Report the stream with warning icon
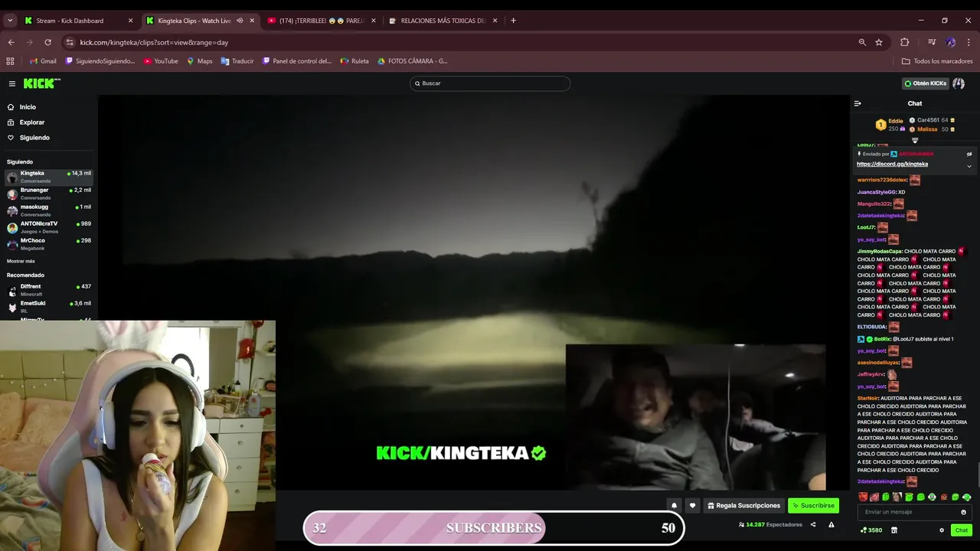 (x=831, y=525)
